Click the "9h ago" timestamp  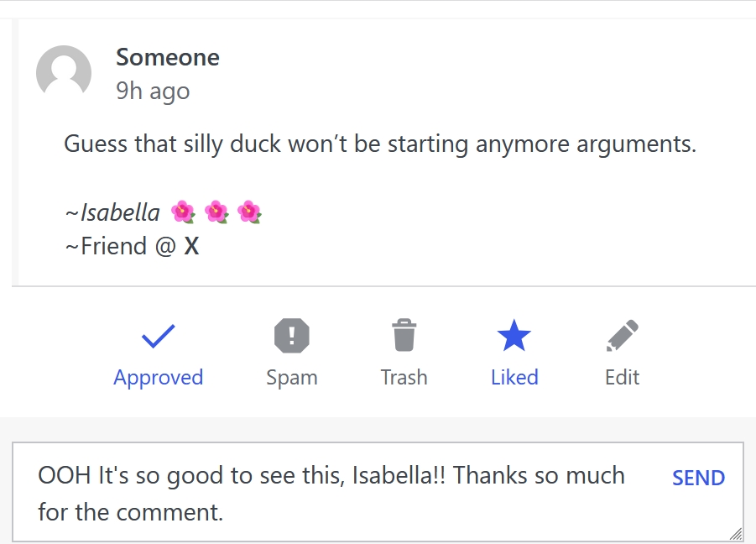click(x=153, y=91)
